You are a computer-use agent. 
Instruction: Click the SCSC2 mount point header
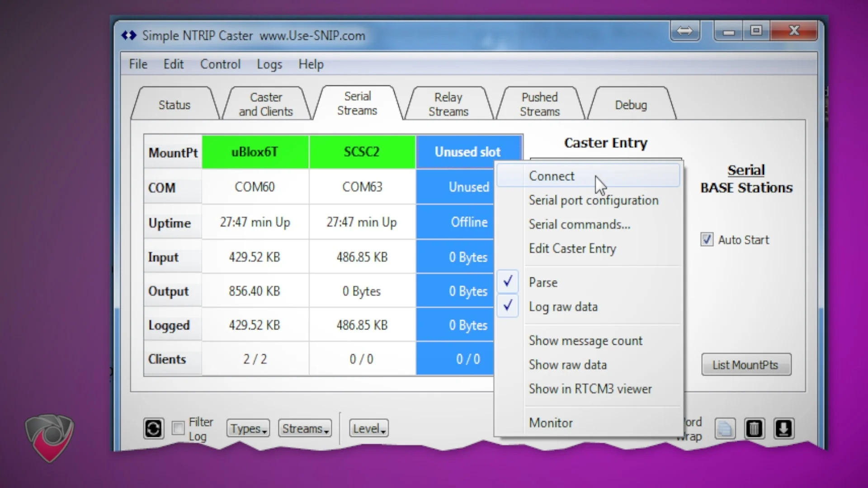(x=362, y=152)
